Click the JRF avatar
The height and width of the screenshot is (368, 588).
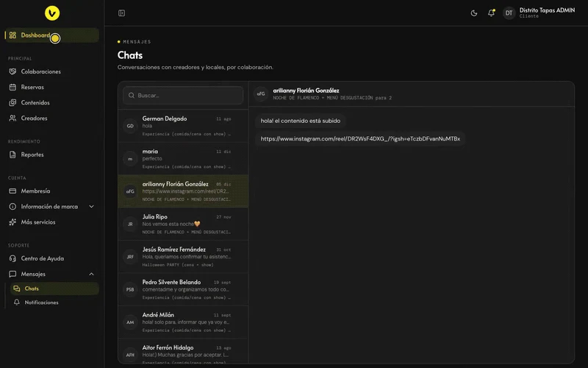tap(130, 257)
